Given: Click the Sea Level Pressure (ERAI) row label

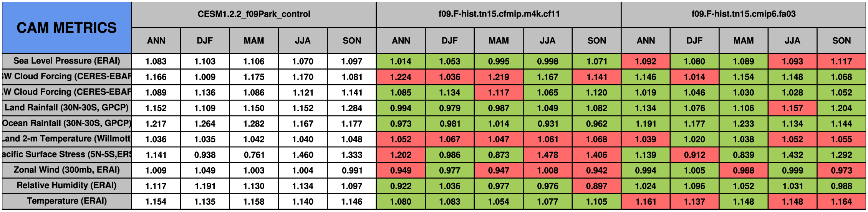Looking at the screenshot, I should [67, 61].
